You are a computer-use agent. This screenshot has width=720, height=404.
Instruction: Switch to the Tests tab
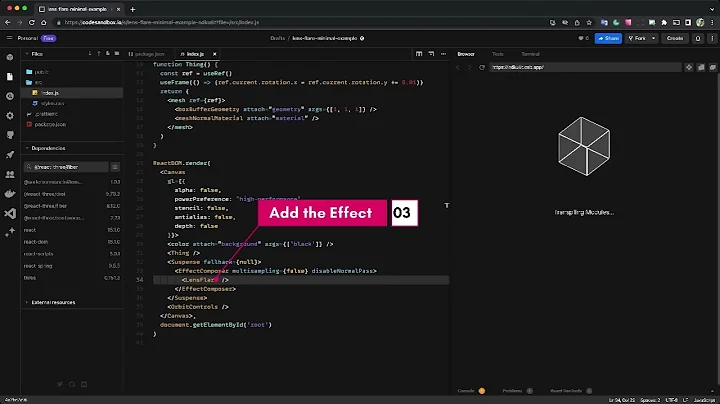pos(498,54)
